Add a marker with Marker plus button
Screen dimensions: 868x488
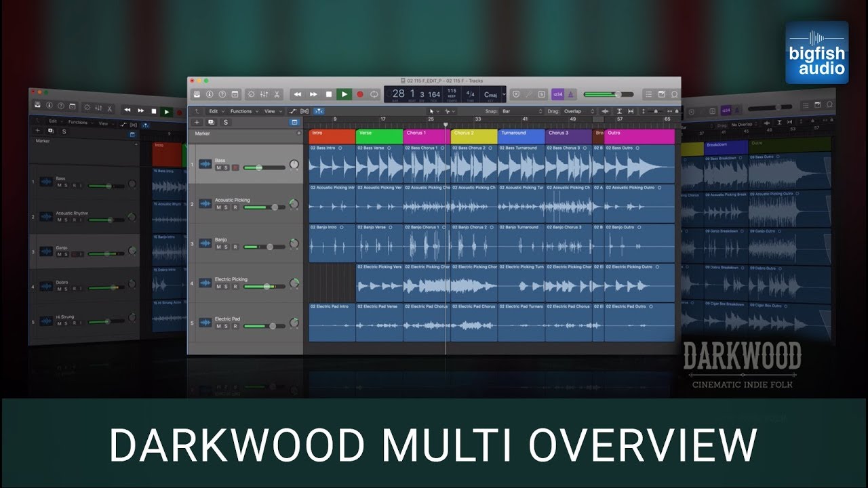click(298, 134)
